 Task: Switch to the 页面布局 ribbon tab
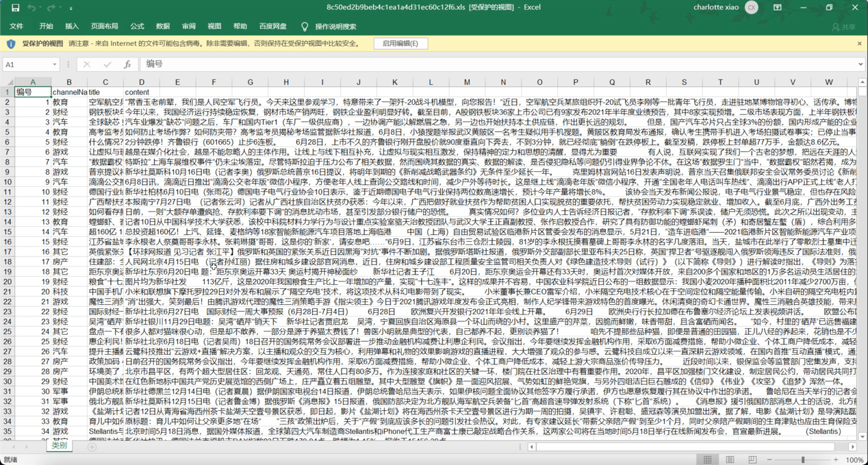[x=104, y=26]
